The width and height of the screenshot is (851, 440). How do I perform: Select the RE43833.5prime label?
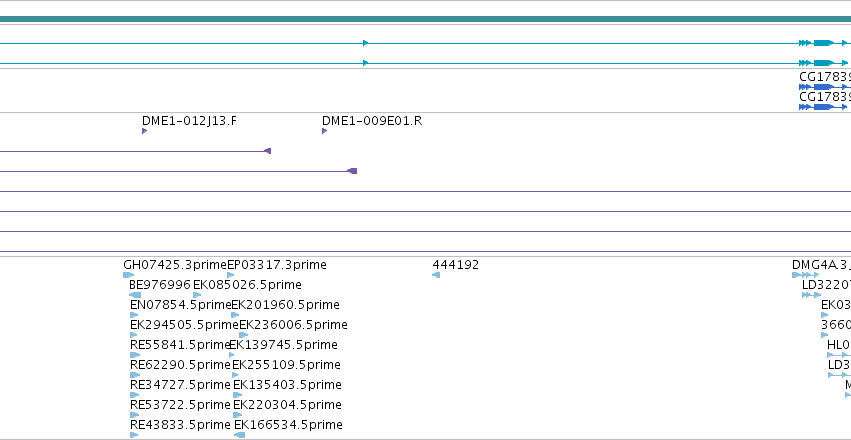[181, 425]
